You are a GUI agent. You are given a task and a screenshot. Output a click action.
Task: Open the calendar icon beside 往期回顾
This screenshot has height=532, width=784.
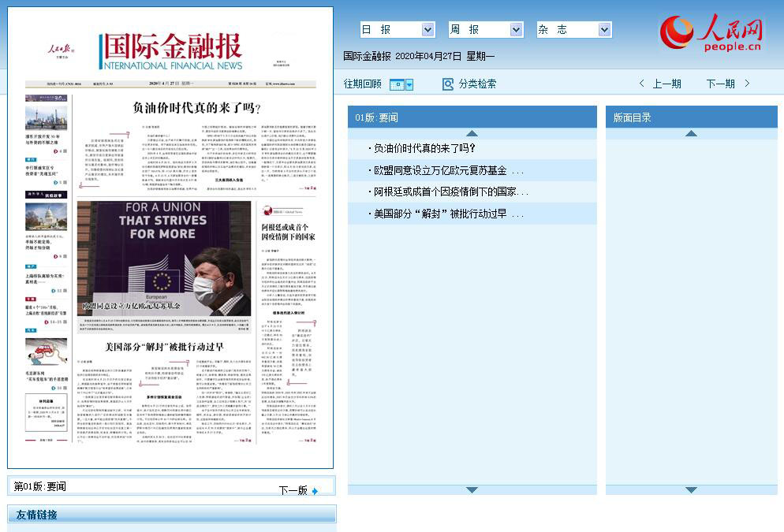(x=401, y=84)
